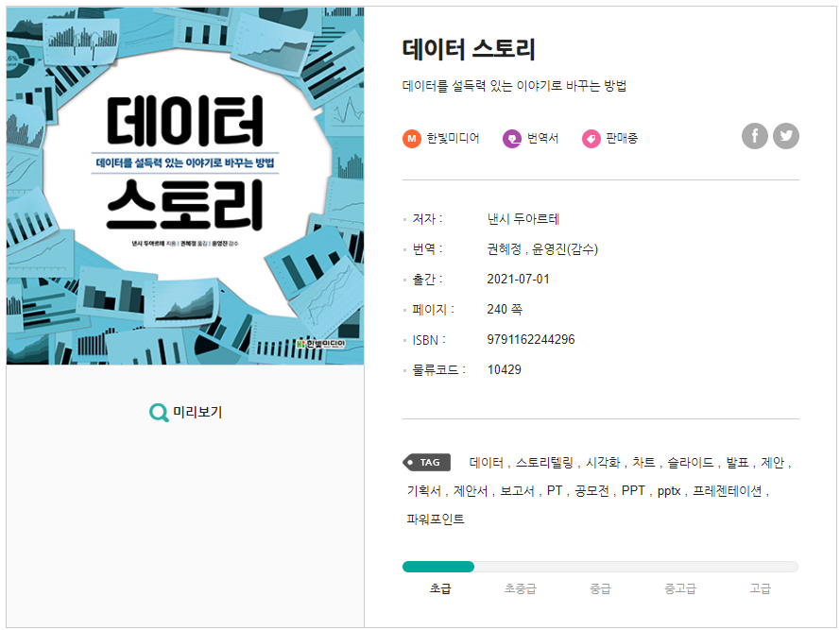
Task: Click the 중급 level label
Action: [600, 588]
